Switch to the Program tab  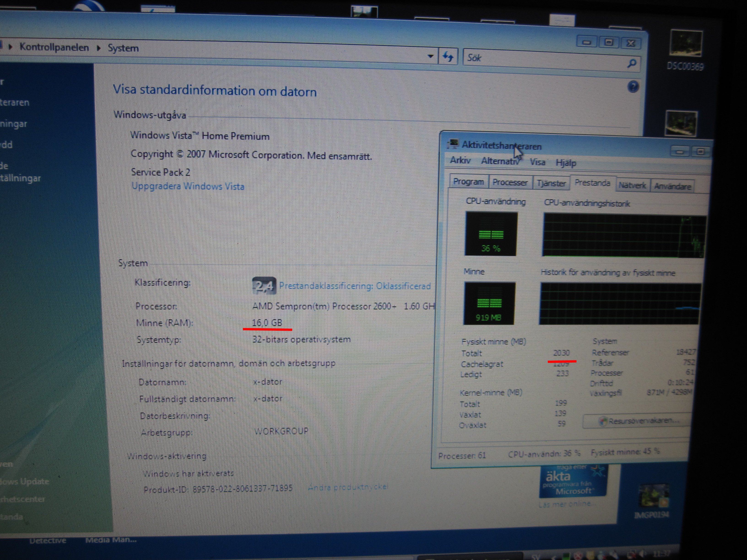point(468,182)
